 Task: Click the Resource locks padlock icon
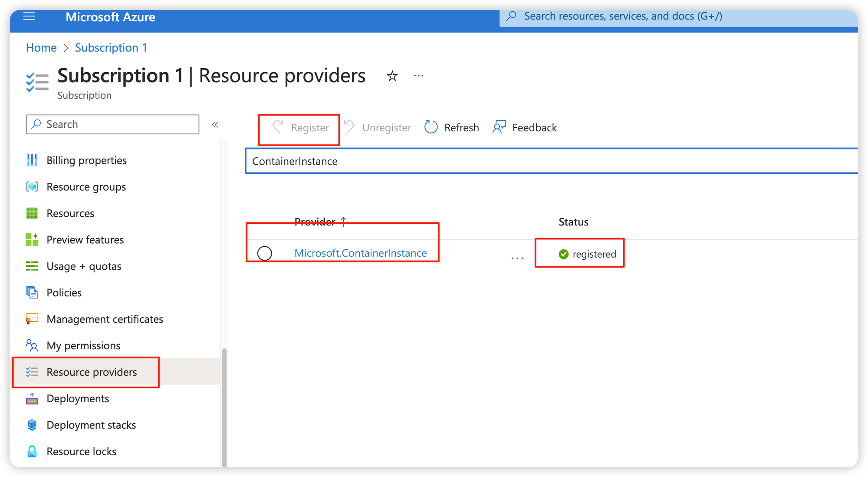[32, 451]
